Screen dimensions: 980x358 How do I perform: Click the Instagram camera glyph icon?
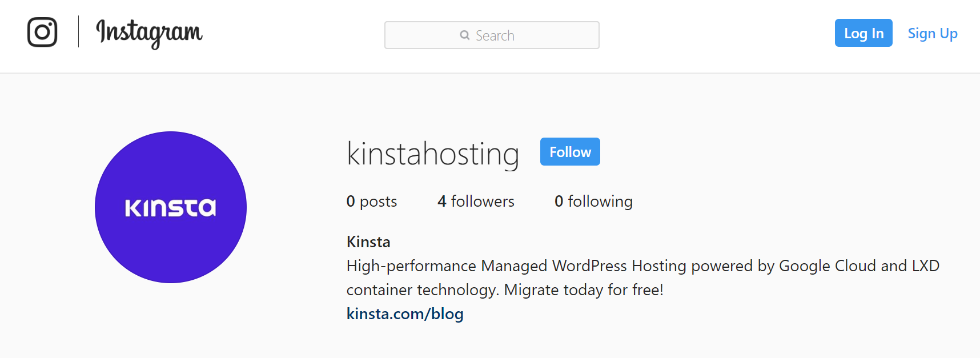pyautogui.click(x=42, y=32)
